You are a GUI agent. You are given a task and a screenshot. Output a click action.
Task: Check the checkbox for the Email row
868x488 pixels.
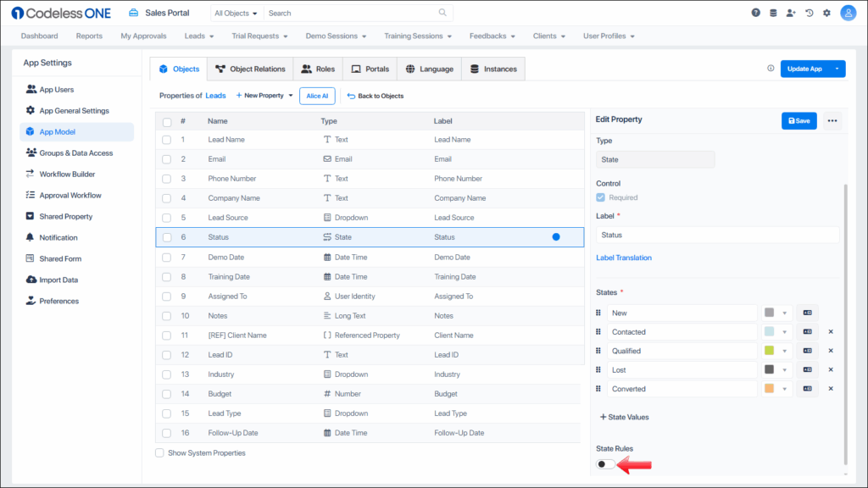[166, 158]
